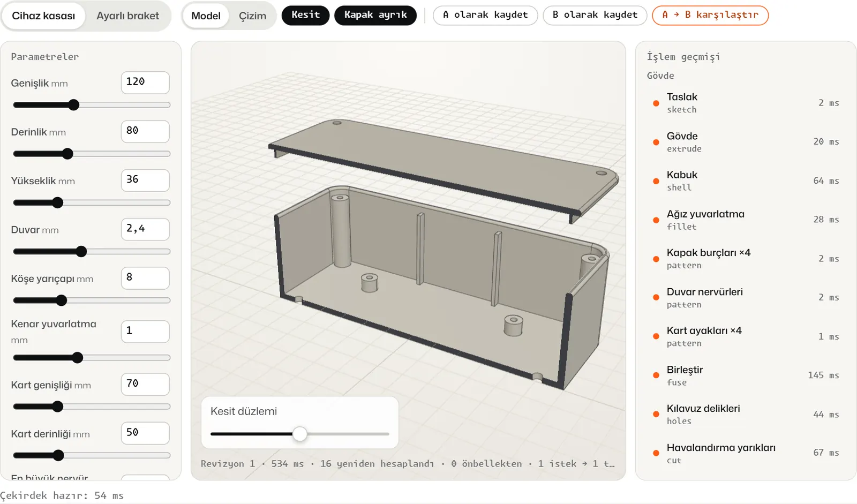Image resolution: width=857 pixels, height=504 pixels.
Task: Select the Ağız yuvarlatma fillet step
Action: (x=746, y=220)
